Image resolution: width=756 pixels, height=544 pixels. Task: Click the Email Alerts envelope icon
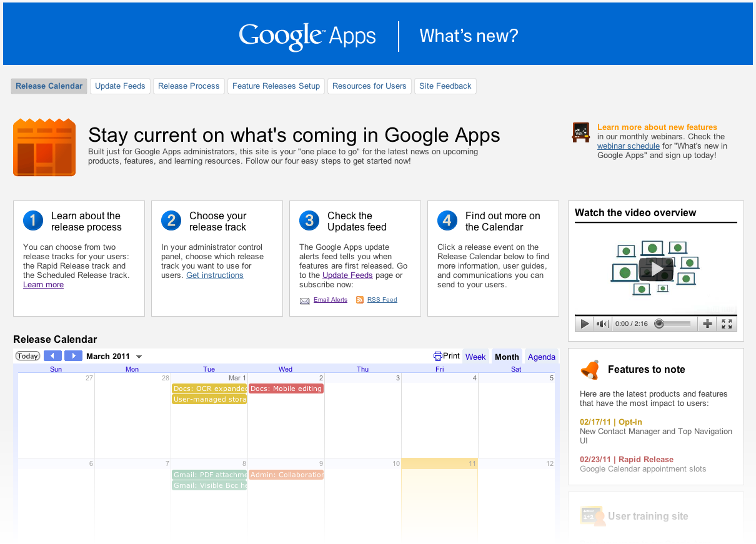[305, 300]
